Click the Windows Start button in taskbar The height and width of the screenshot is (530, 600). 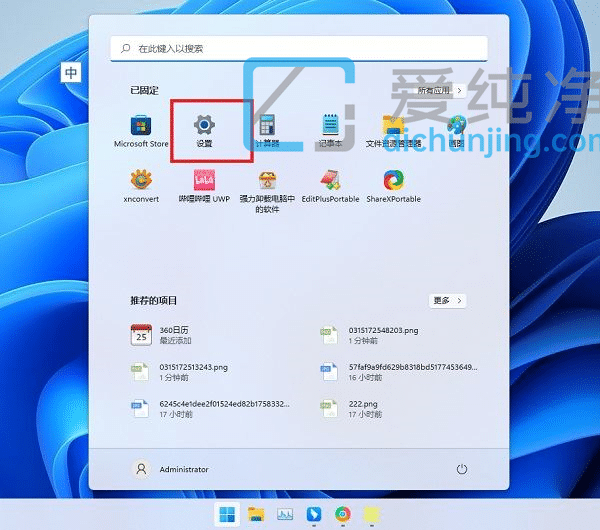tap(227, 514)
